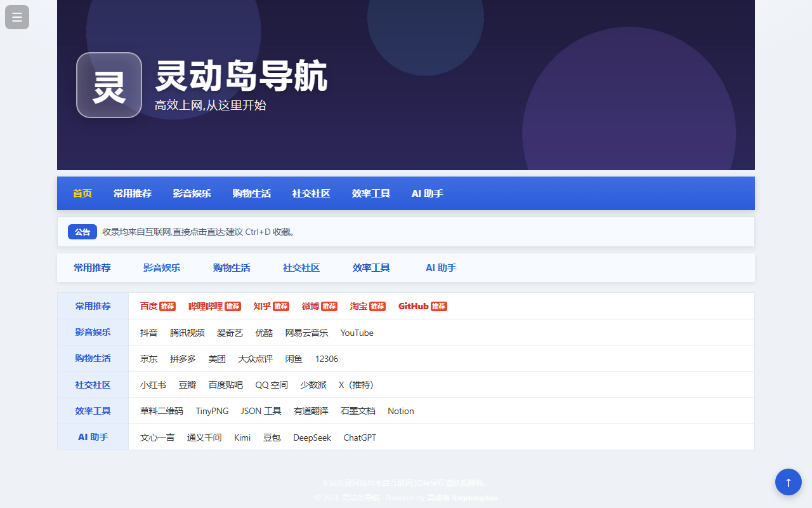Open the 抖音 link
Screen dimensions: 812x508
point(149,333)
